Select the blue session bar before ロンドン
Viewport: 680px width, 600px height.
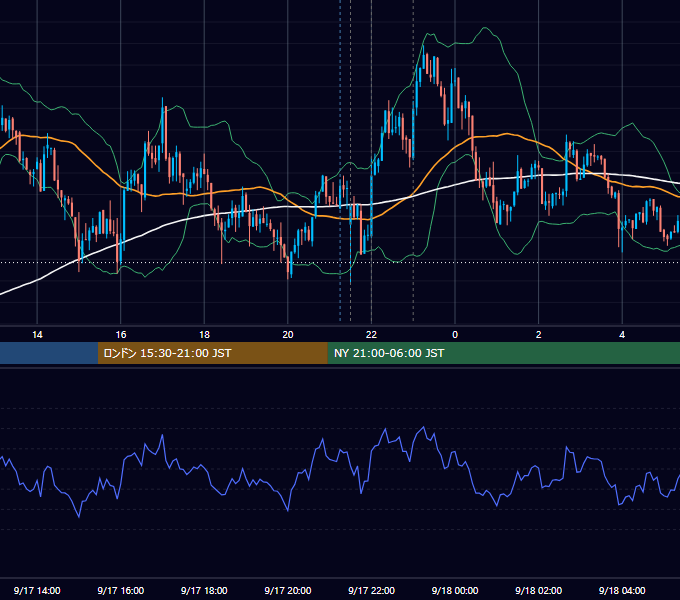tap(49, 353)
